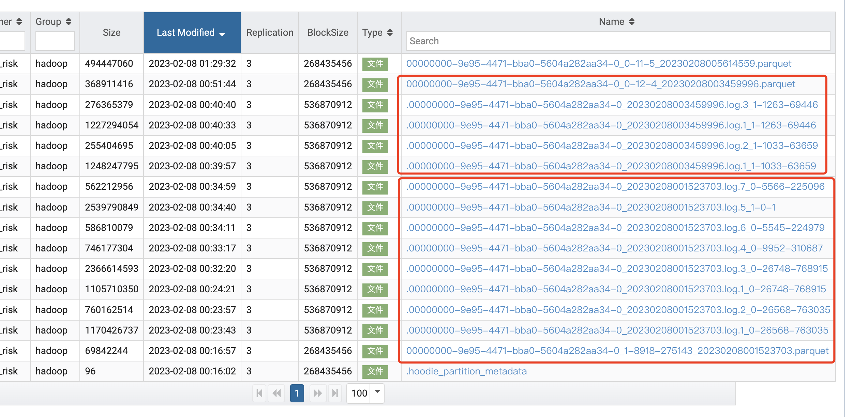Click the 文件 type badge in the 69842244 row
868x417 pixels.
[375, 351]
